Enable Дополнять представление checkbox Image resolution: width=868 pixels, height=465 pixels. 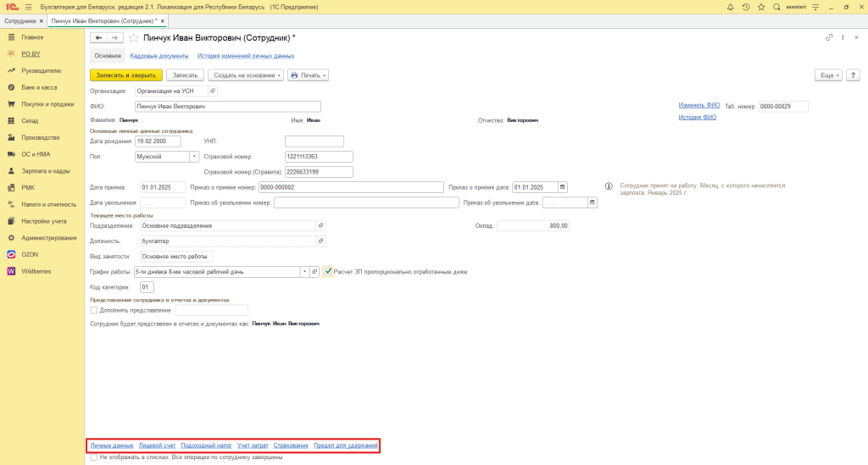(x=93, y=311)
